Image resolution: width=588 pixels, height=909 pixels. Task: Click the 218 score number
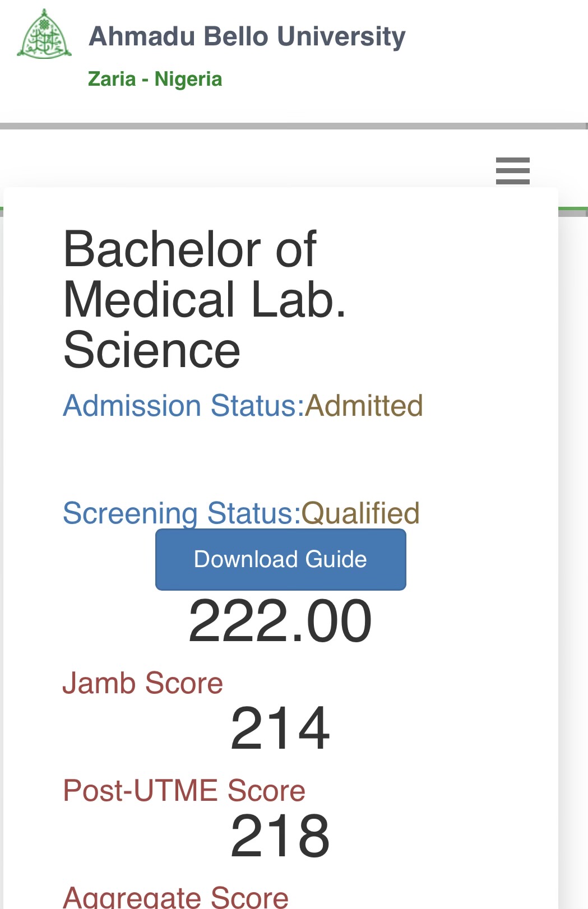point(280,836)
